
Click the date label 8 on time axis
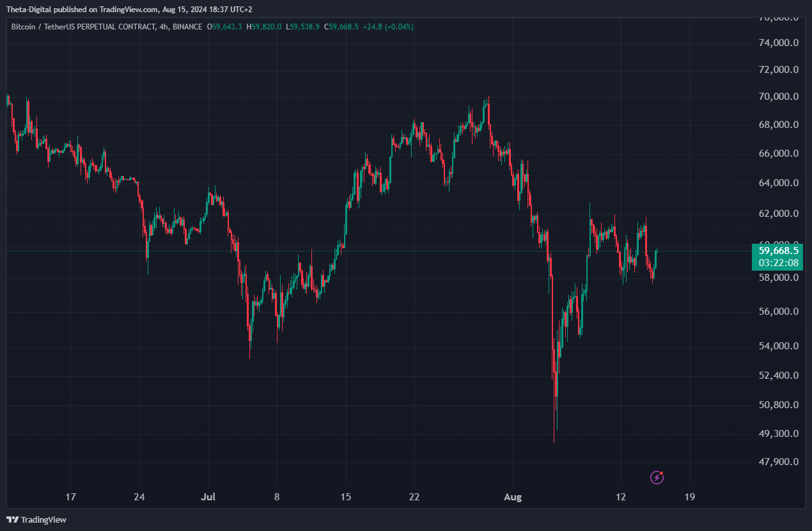click(x=277, y=496)
